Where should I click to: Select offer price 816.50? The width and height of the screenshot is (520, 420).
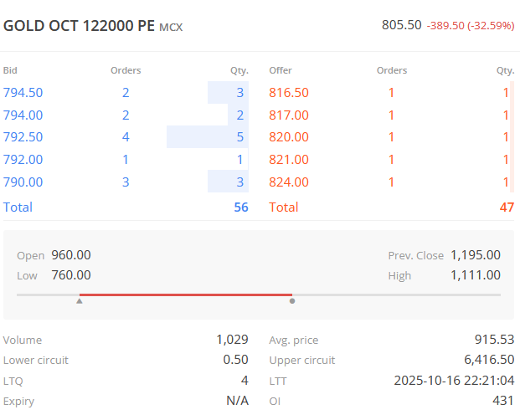[289, 93]
